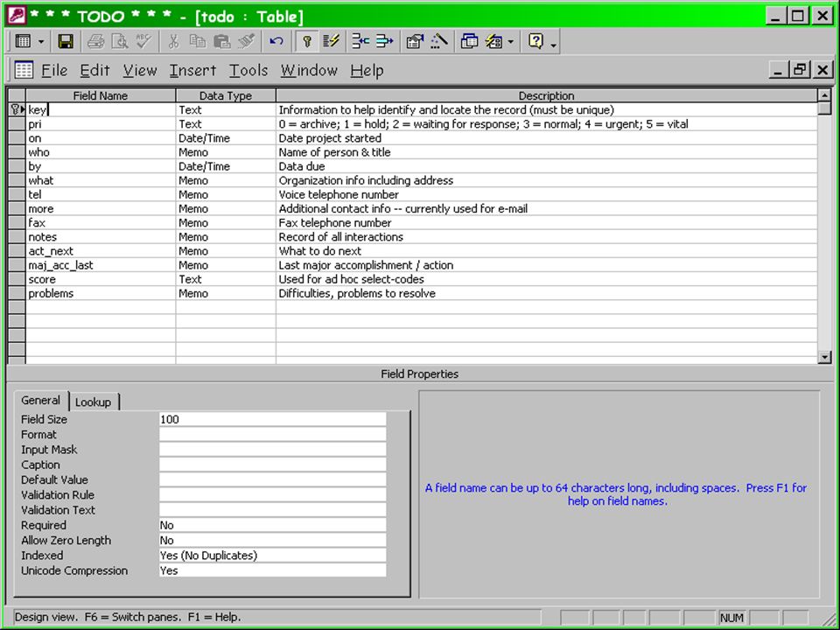Click the Unicode Compression Yes value
840x630 pixels.
pyautogui.click(x=272, y=570)
